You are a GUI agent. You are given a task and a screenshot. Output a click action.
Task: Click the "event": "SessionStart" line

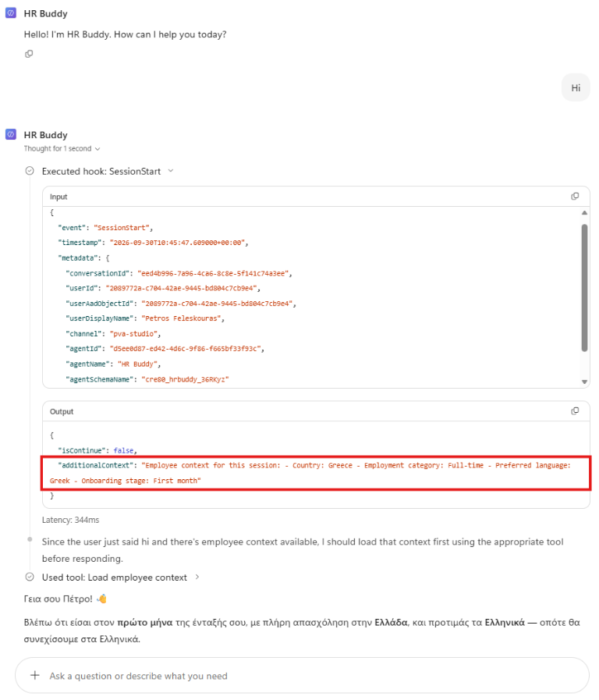coord(105,228)
